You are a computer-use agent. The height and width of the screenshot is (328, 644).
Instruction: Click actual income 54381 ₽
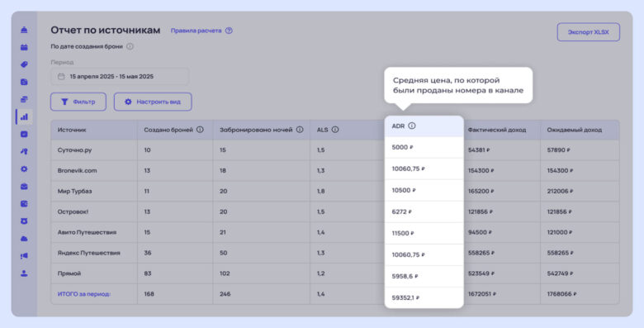point(479,150)
